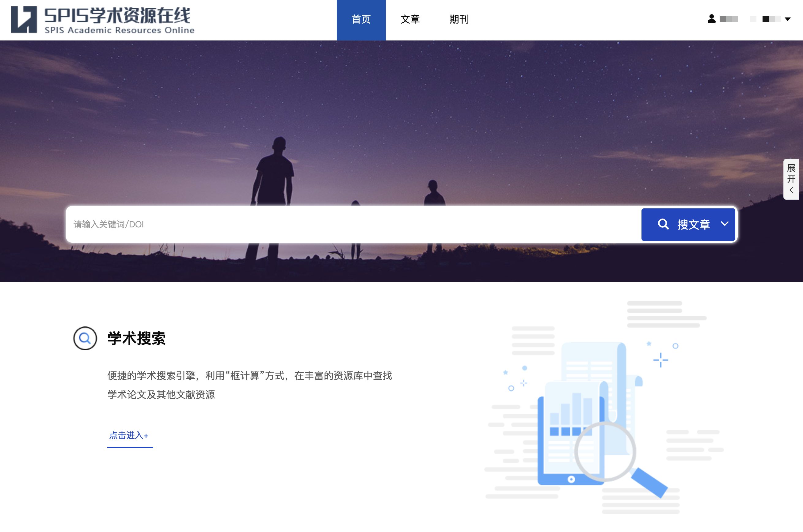Click the blurred username beside user icon
Viewport: 803px width, 532px height.
729,19
